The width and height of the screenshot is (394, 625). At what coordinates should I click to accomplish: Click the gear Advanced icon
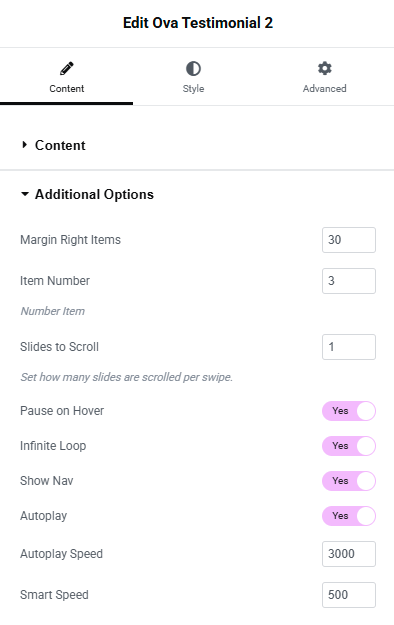tap(325, 68)
